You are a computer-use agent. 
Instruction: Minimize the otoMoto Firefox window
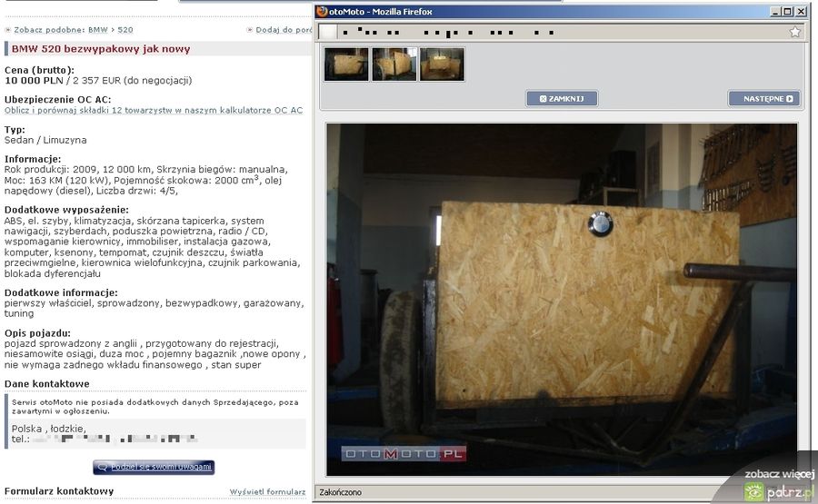[x=775, y=12]
